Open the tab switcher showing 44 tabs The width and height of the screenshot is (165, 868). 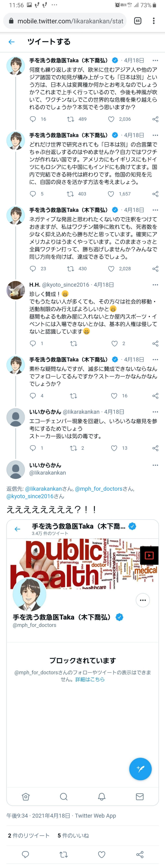click(x=137, y=21)
